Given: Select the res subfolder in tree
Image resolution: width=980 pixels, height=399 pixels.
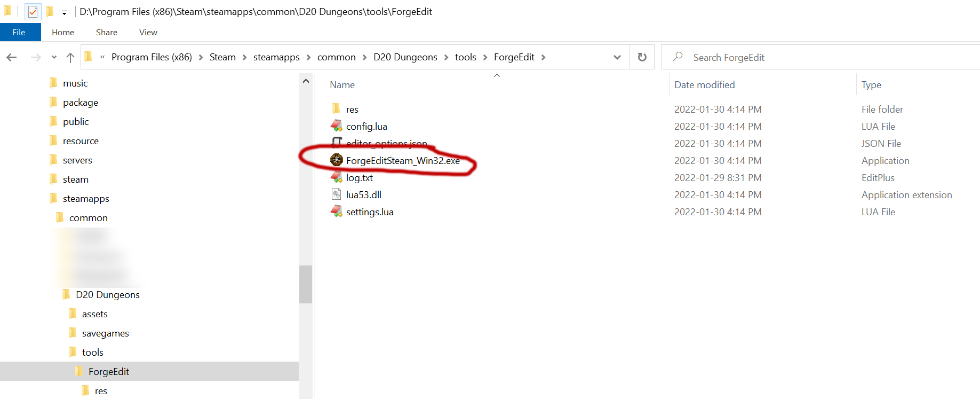Looking at the screenshot, I should point(101,391).
